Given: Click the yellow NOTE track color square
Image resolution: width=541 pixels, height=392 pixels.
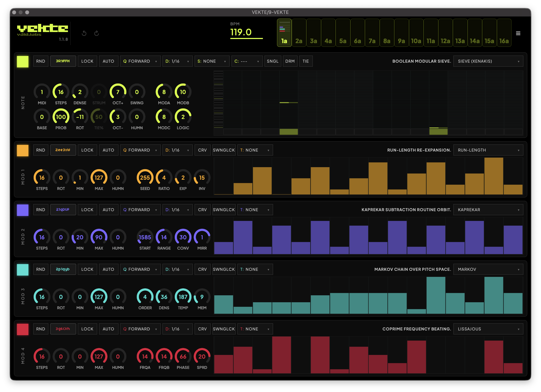Looking at the screenshot, I should click(23, 62).
